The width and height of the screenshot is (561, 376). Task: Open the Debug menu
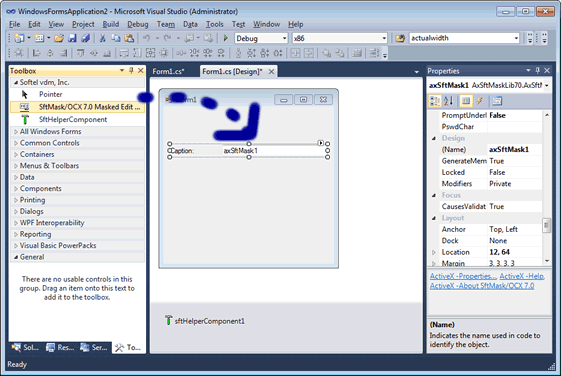point(138,24)
